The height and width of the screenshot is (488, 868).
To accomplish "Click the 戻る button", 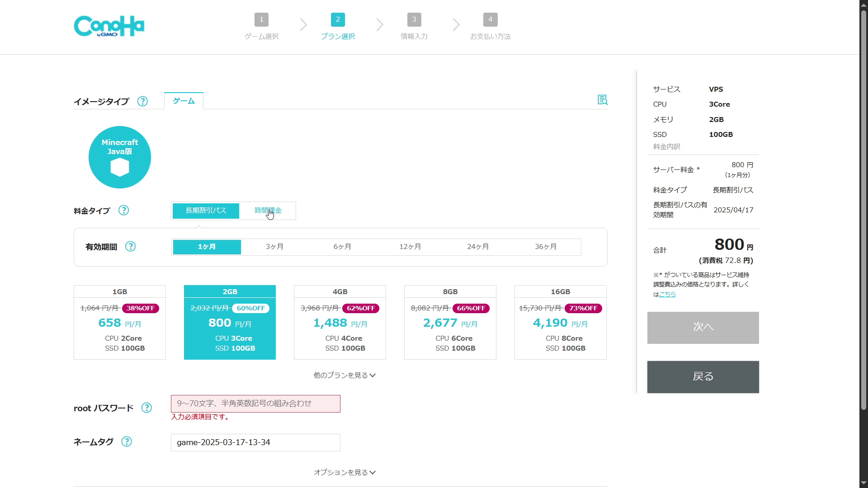I will 703,377.
